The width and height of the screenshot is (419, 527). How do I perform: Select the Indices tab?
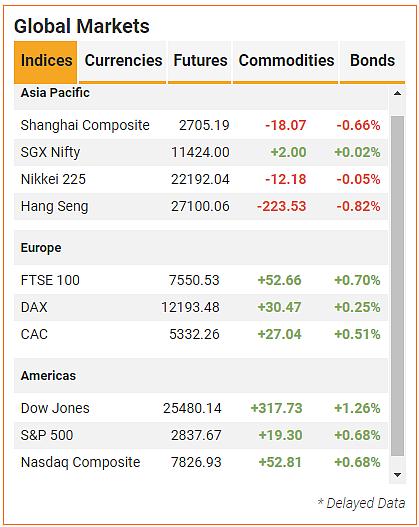coord(46,62)
